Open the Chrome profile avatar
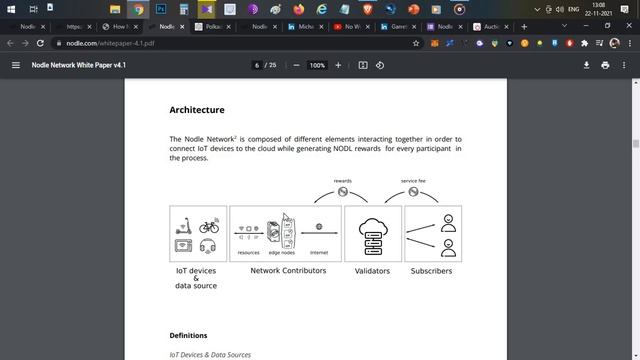Viewport: 640px width, 360px height. point(614,43)
